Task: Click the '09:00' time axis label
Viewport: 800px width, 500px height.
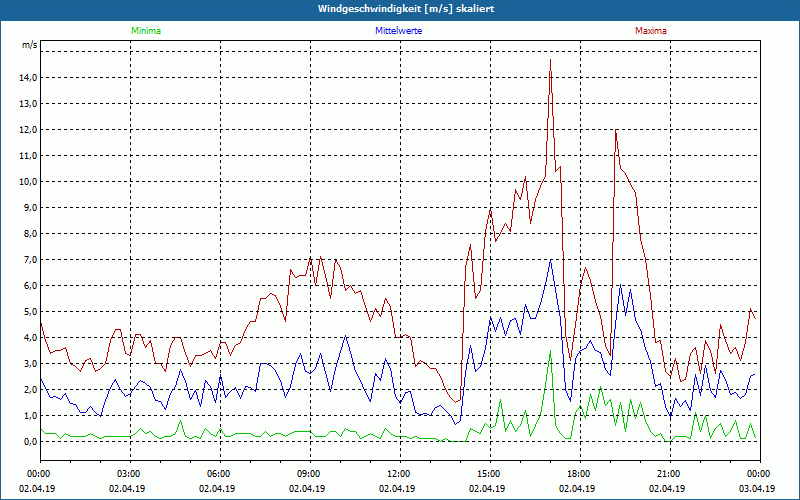Action: [308, 474]
